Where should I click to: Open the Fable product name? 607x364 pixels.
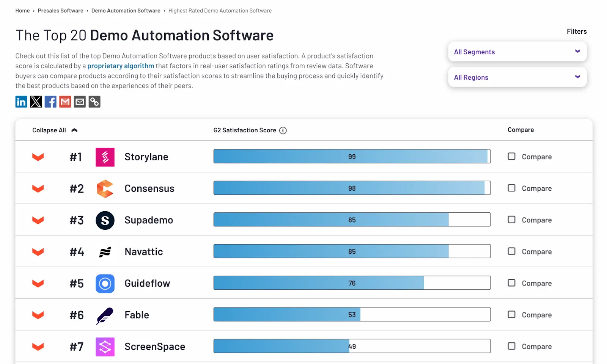[x=137, y=315]
